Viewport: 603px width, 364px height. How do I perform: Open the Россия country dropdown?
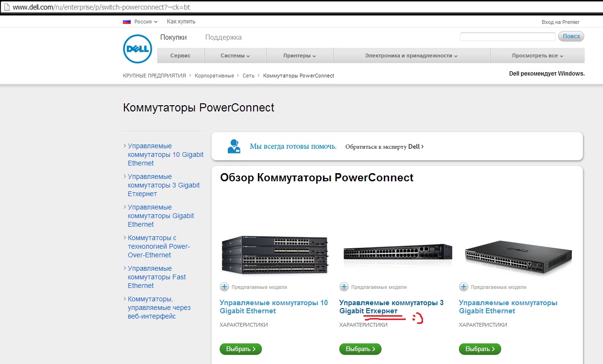(x=146, y=22)
